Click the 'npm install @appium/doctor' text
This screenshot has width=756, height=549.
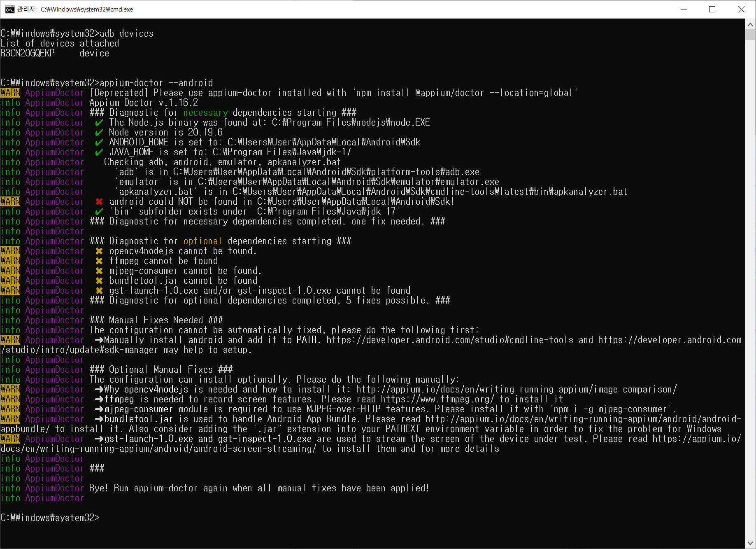click(420, 93)
